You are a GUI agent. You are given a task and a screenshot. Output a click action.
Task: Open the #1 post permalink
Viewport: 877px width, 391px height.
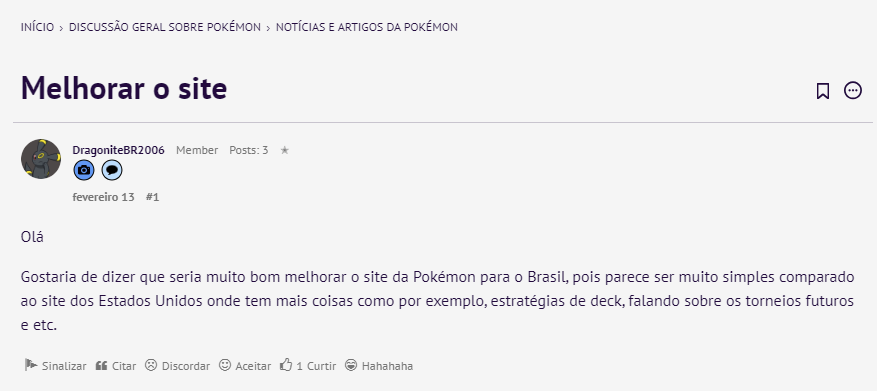152,197
